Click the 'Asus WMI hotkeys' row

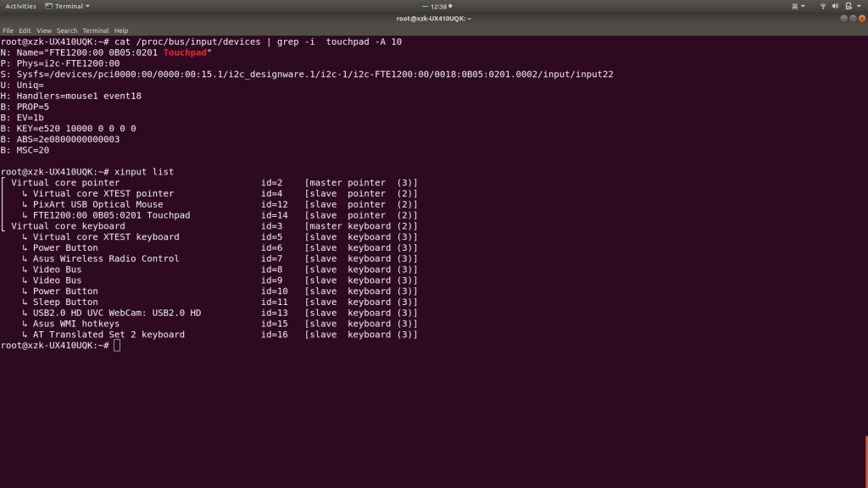[220, 324]
